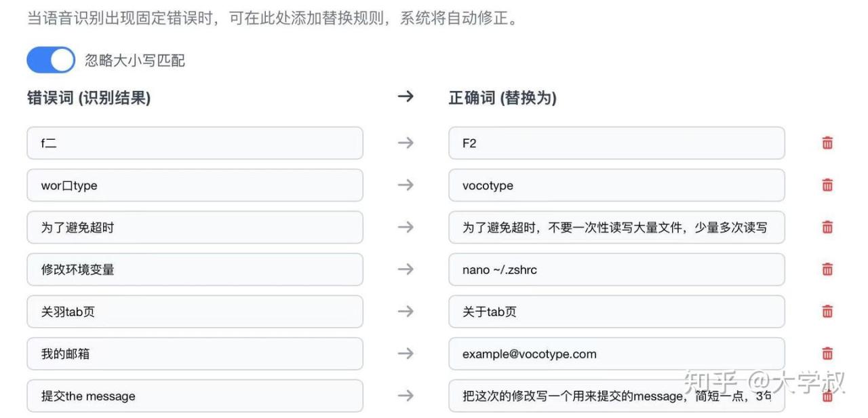Delete the 关羽tab页 replacement rule
This screenshot has height=418, width=868.
click(x=827, y=311)
